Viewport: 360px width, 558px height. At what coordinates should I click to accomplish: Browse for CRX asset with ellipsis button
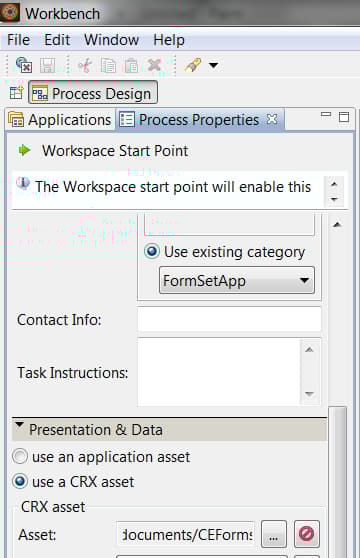coord(274,534)
